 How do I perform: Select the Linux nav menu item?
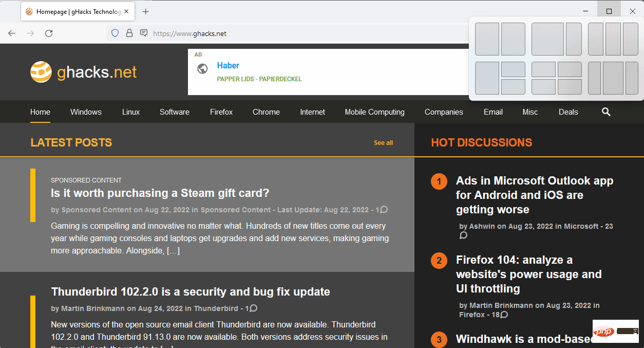tap(131, 112)
